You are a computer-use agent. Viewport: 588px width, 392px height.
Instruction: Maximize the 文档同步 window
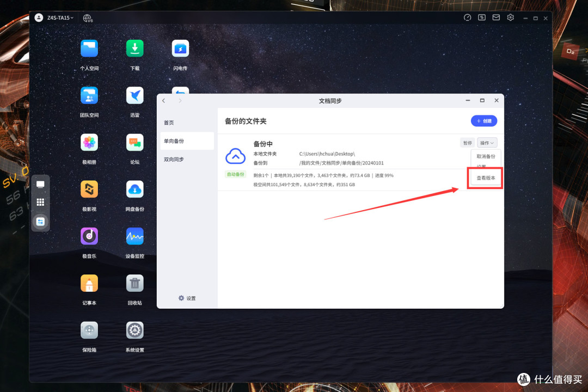[x=482, y=101]
